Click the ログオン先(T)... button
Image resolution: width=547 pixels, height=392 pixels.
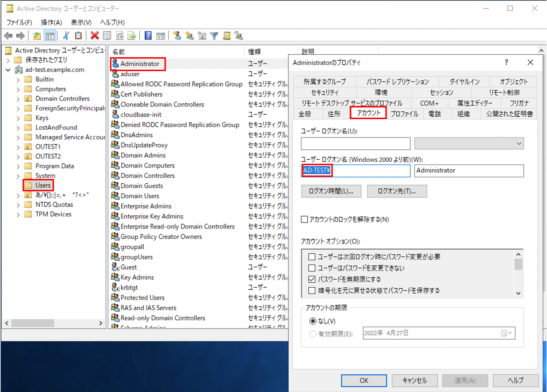coord(397,191)
